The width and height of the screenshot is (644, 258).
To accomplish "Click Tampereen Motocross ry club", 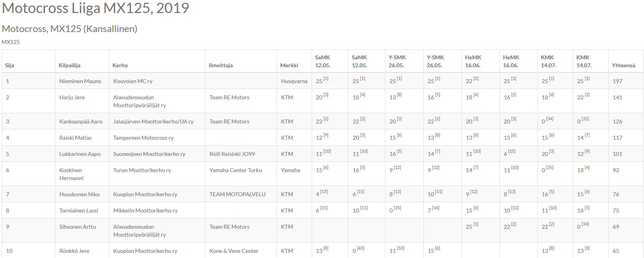I will 143,138.
